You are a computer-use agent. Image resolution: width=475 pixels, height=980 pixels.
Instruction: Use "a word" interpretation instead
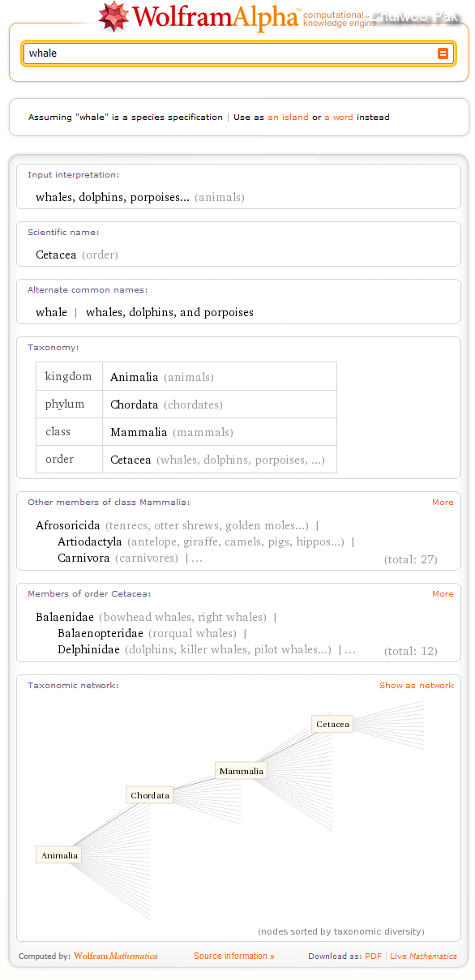(x=339, y=118)
